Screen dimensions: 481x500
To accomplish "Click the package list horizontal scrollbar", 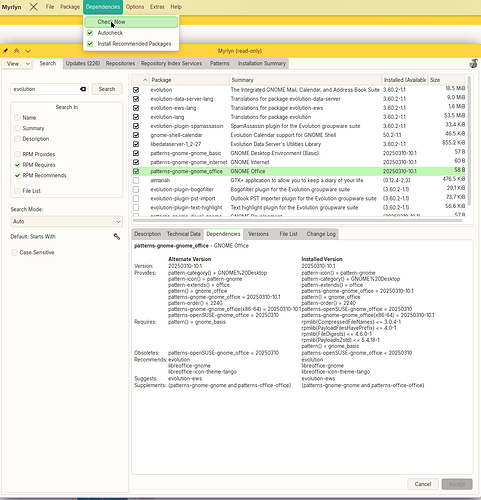I will (297, 220).
